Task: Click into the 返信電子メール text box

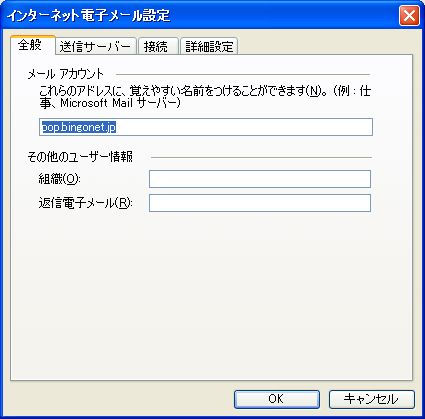Action: 260,203
